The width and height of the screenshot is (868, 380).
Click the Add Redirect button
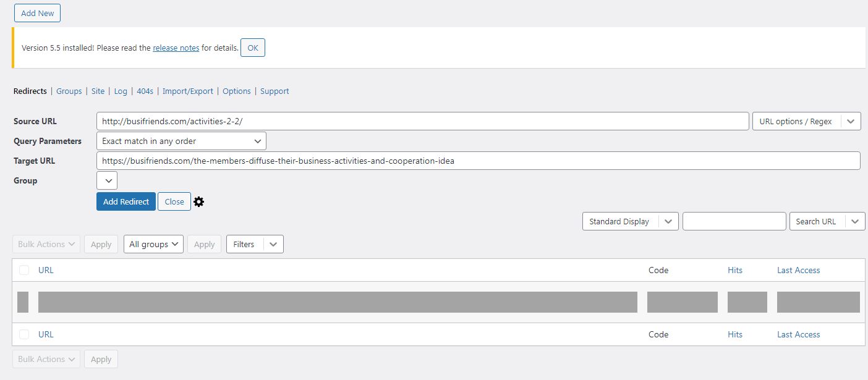pos(126,201)
